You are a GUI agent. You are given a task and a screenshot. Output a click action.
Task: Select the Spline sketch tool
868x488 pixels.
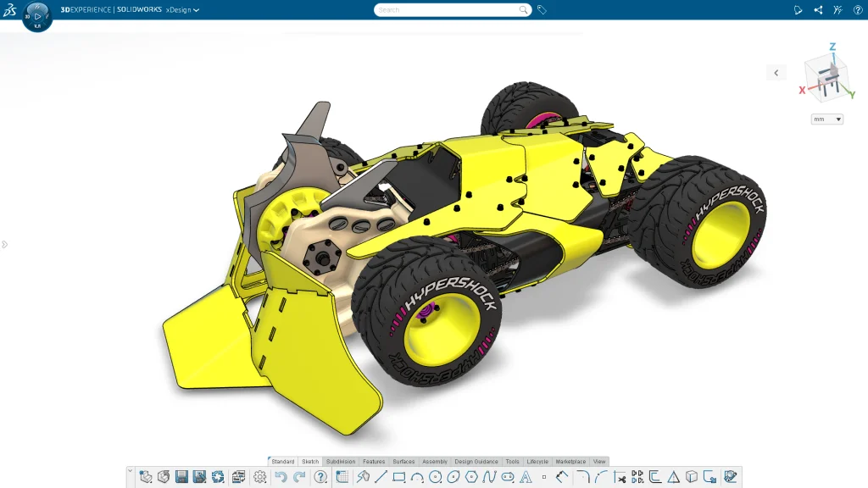[x=489, y=476]
